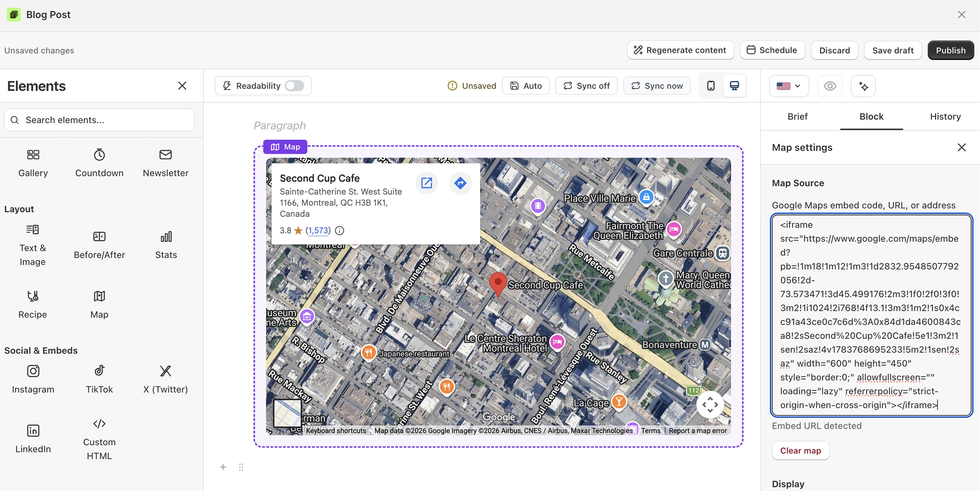Close the Elements panel
Screen dimensions: 980x491
pos(182,86)
